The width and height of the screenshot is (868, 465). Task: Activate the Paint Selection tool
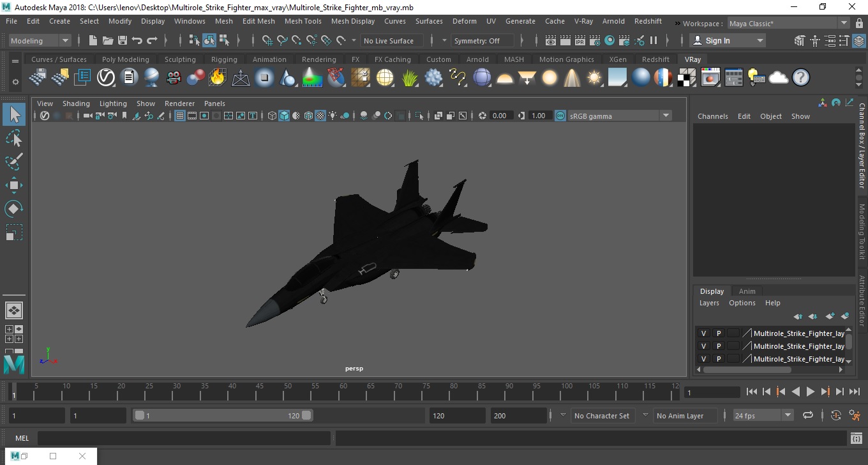pos(13,161)
